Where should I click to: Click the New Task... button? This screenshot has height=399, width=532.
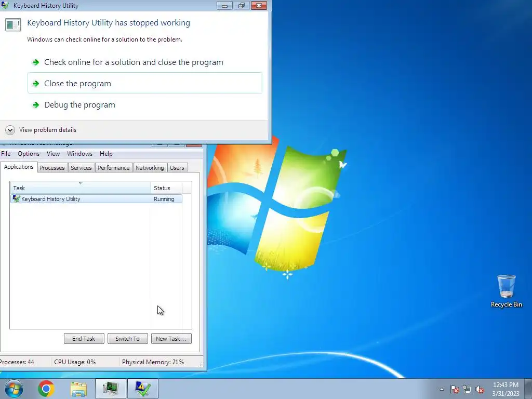point(171,339)
